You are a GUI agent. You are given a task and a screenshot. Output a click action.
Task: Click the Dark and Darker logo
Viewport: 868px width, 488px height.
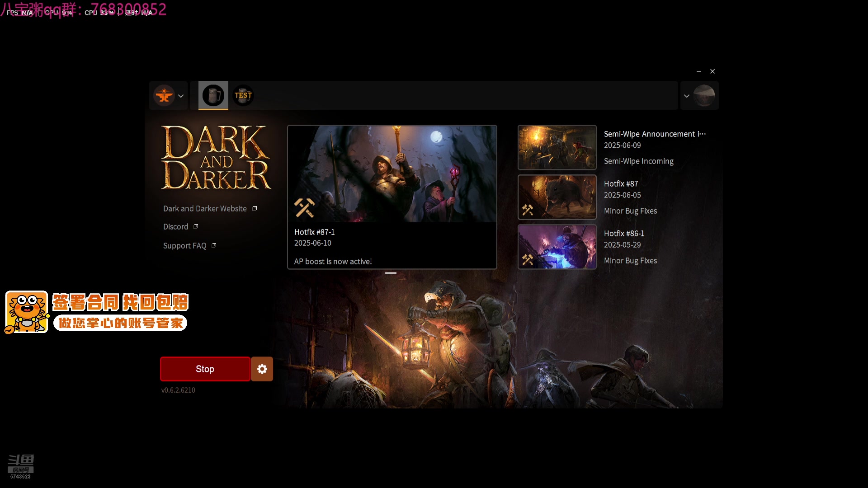point(216,157)
